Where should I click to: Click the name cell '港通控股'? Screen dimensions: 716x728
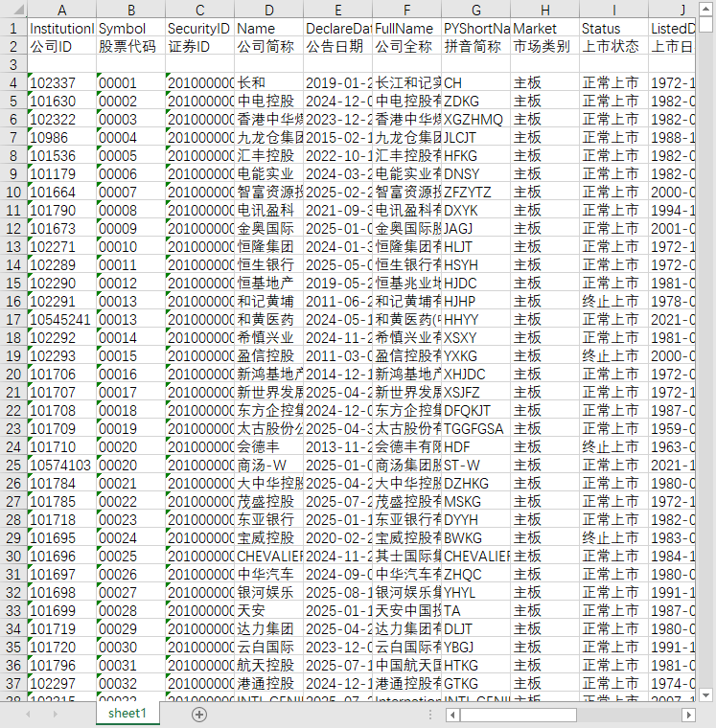pos(269,683)
